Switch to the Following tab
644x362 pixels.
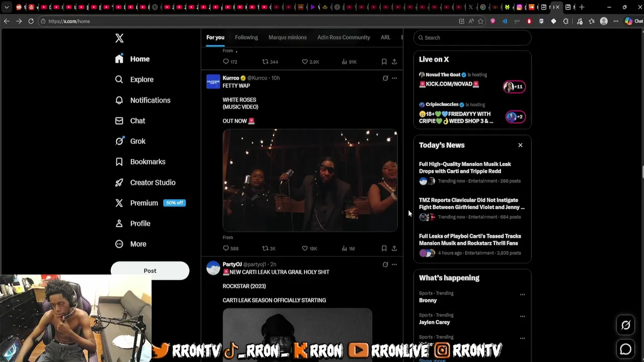point(247,37)
